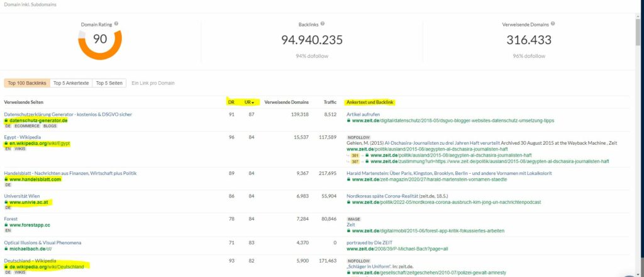Toggle the Ein Link pro Domain option

(x=153, y=83)
